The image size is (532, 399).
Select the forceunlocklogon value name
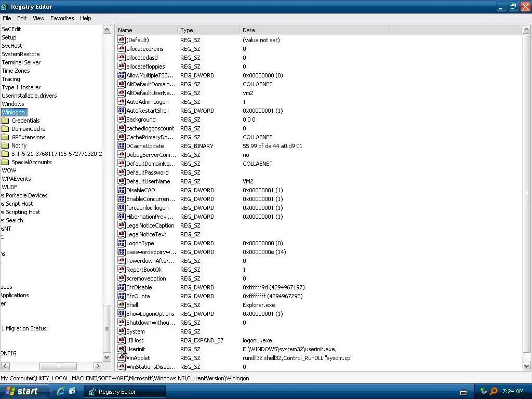(x=147, y=208)
